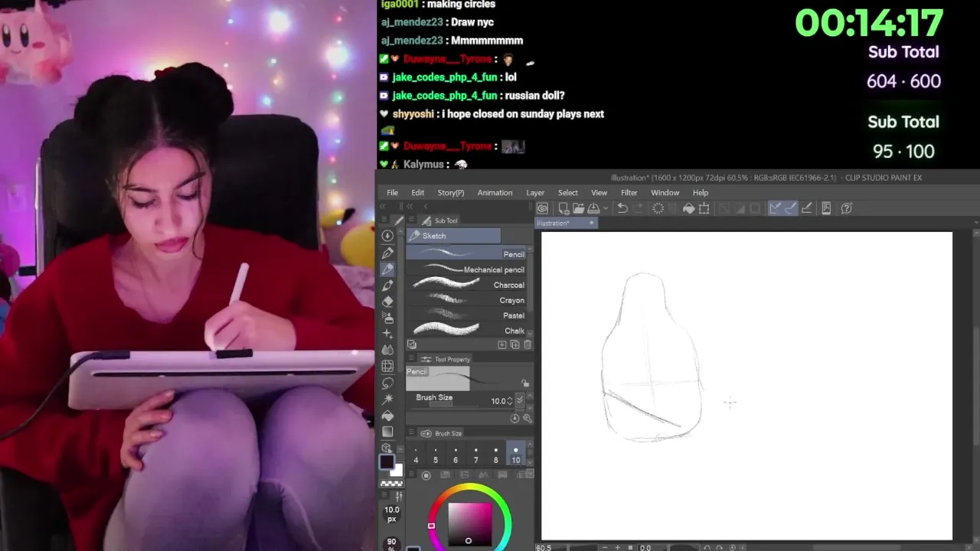Image resolution: width=980 pixels, height=551 pixels.
Task: Select the Sketch sub tool group
Action: coord(453,236)
